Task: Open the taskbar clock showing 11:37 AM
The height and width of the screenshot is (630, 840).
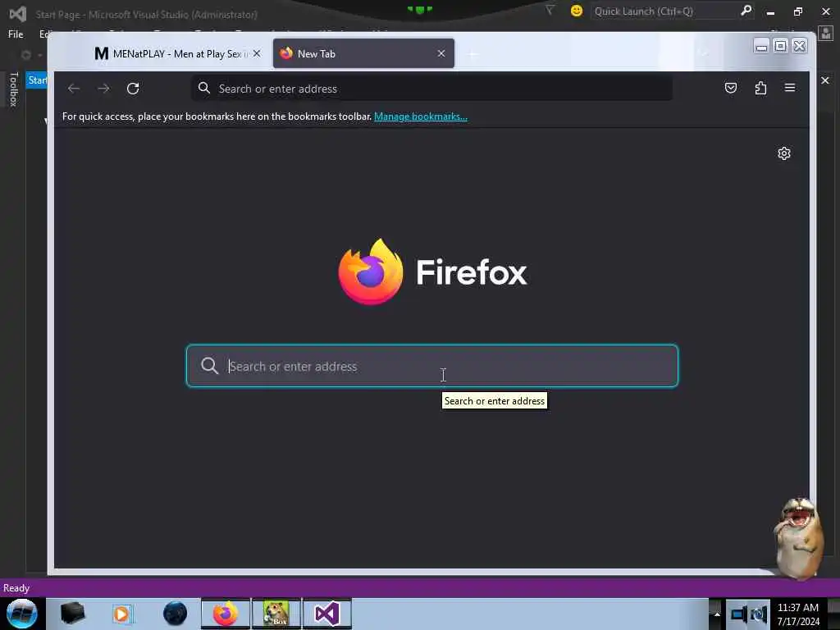Action: pos(798,614)
